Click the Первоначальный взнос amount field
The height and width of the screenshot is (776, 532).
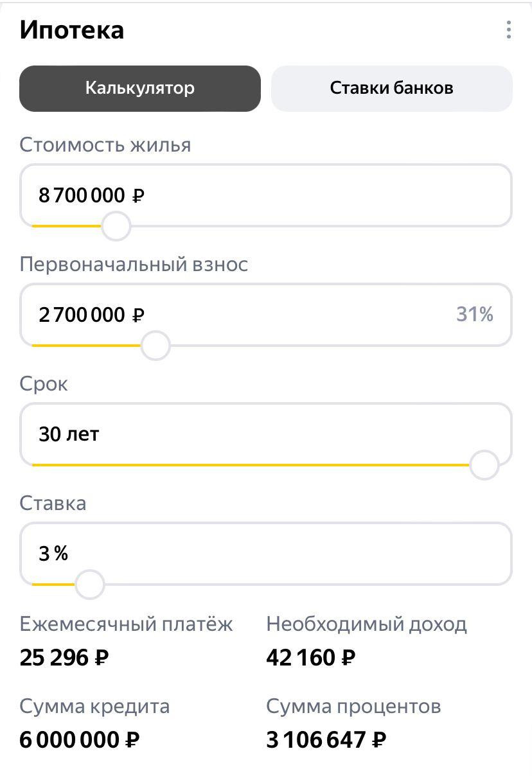(x=231, y=314)
